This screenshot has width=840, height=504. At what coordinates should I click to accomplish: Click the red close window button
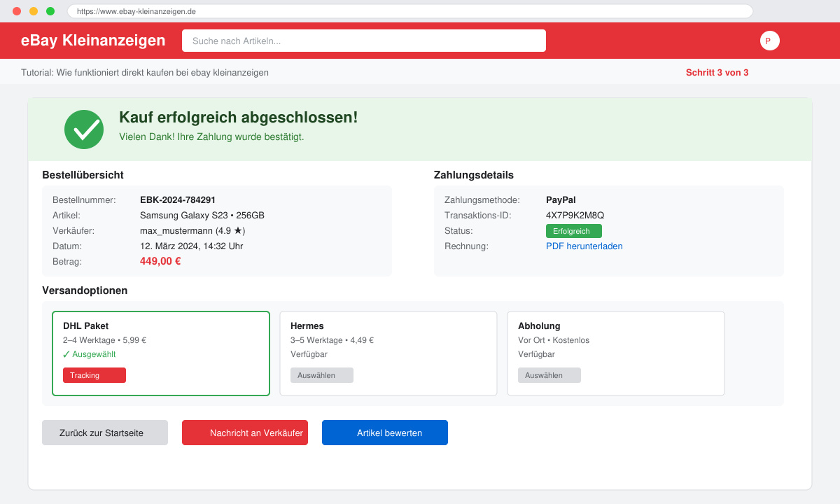(x=17, y=11)
